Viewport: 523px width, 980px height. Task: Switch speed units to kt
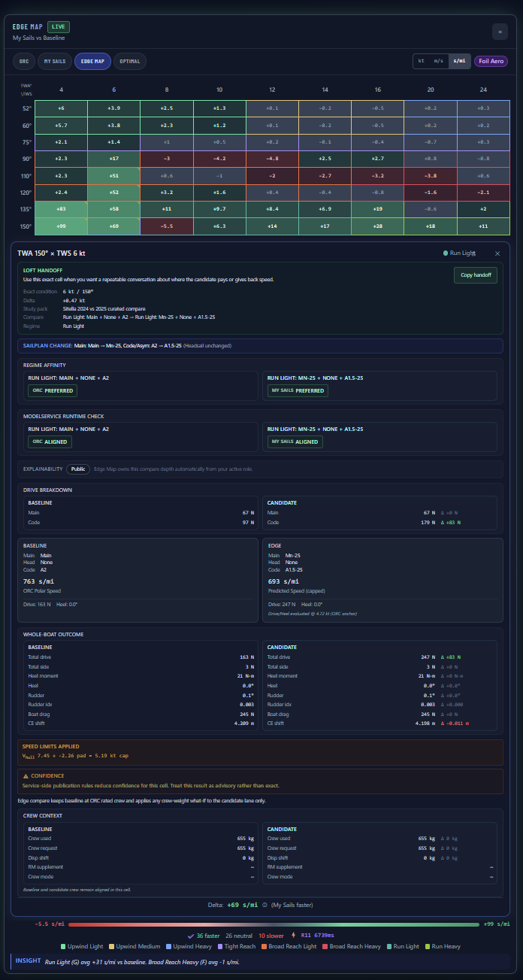(421, 61)
